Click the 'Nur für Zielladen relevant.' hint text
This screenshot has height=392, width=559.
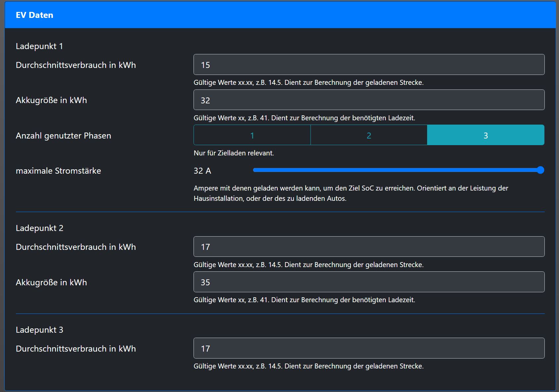234,153
